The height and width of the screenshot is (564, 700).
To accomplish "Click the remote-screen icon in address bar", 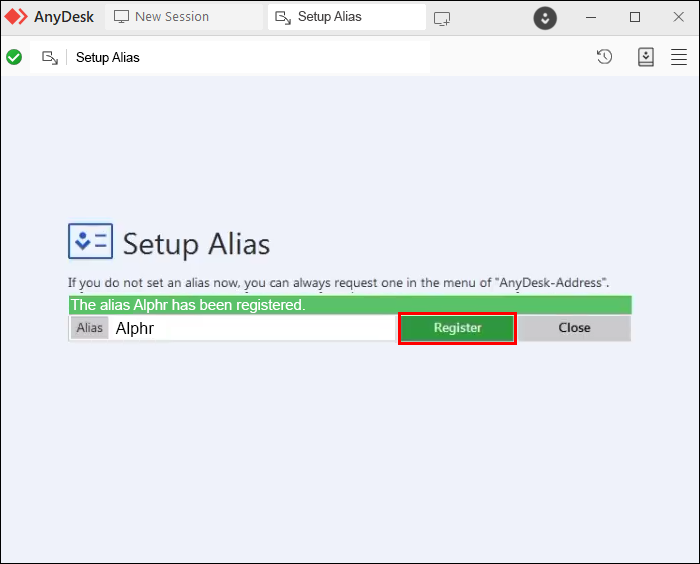I will click(50, 58).
